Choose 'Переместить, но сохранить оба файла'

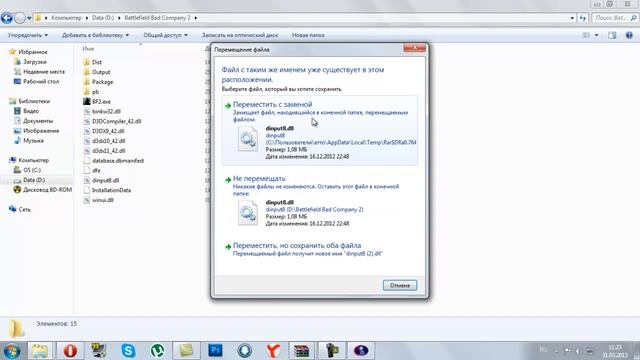tap(320, 249)
